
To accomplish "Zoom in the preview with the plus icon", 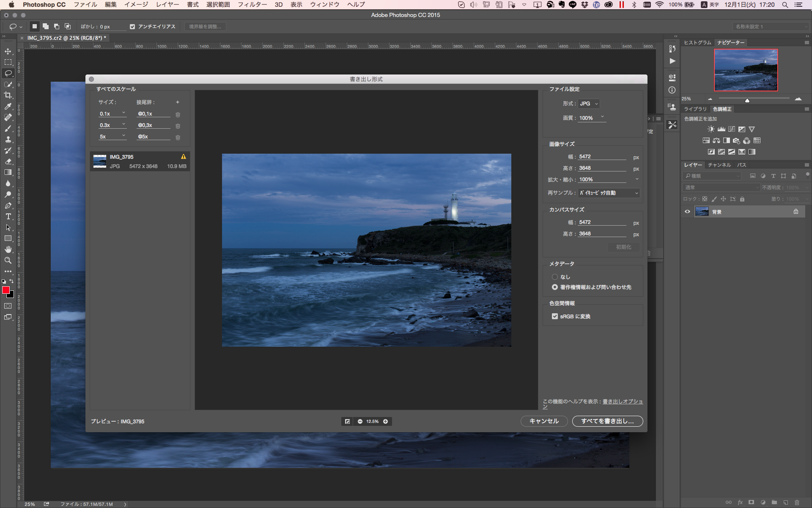I will coord(385,421).
